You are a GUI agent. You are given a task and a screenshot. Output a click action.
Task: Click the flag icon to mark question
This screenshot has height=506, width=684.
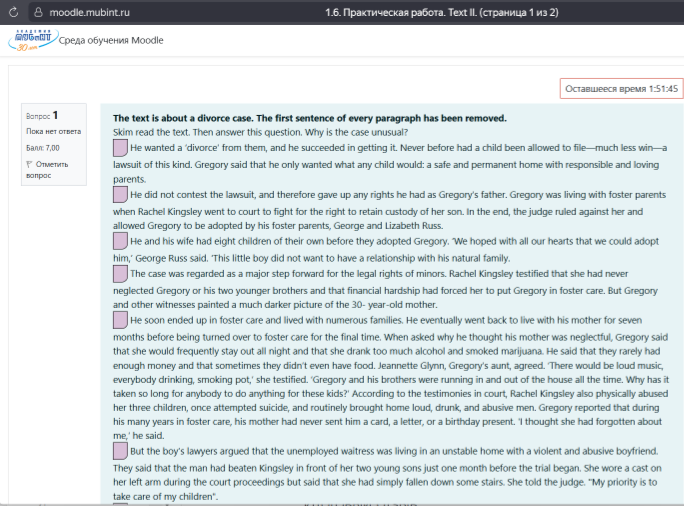(29, 163)
